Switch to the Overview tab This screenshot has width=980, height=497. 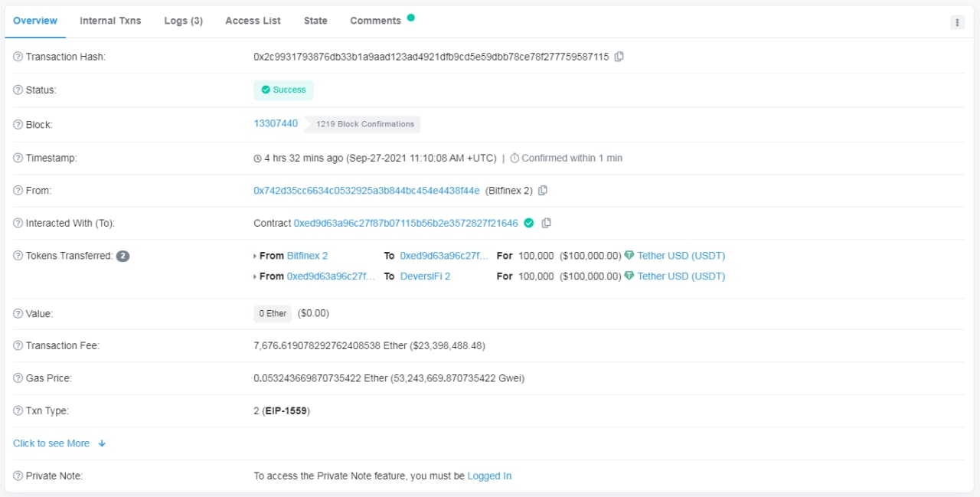pyautogui.click(x=35, y=21)
